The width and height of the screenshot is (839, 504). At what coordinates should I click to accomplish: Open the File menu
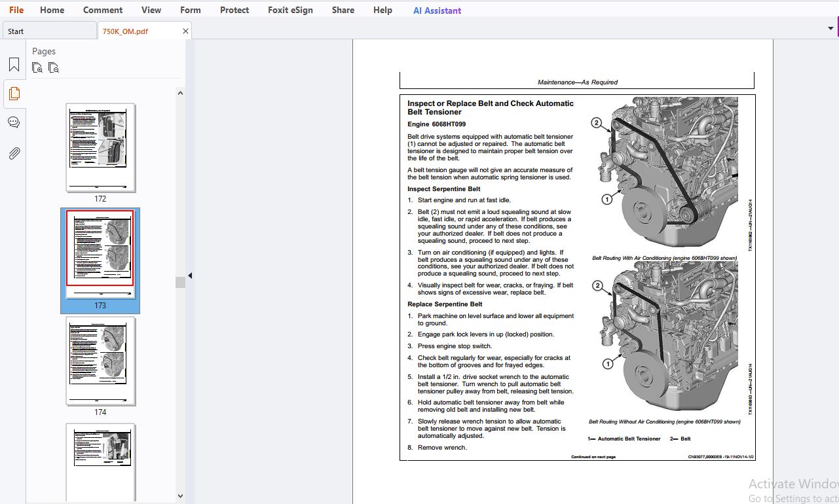[16, 10]
